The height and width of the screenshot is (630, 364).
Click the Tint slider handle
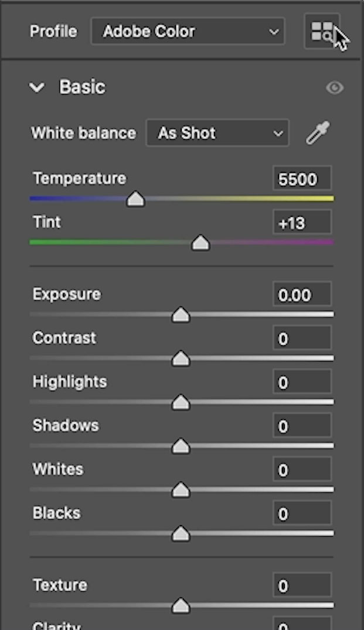[200, 243]
